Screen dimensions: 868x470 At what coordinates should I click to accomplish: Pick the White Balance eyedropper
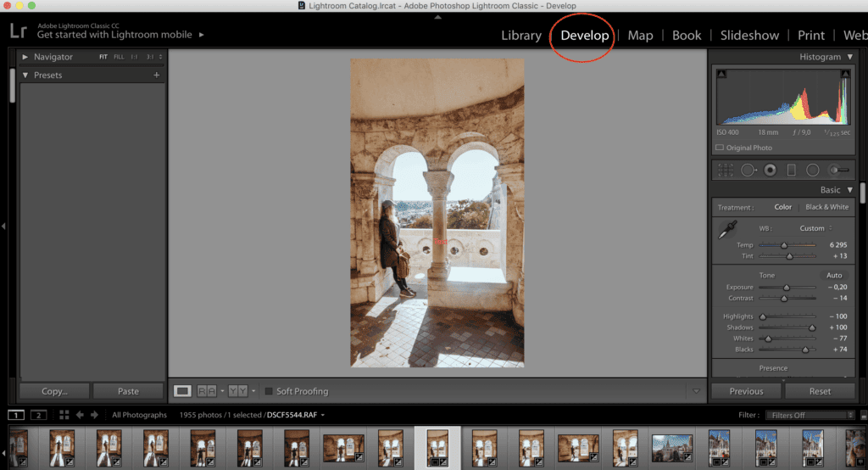click(727, 230)
